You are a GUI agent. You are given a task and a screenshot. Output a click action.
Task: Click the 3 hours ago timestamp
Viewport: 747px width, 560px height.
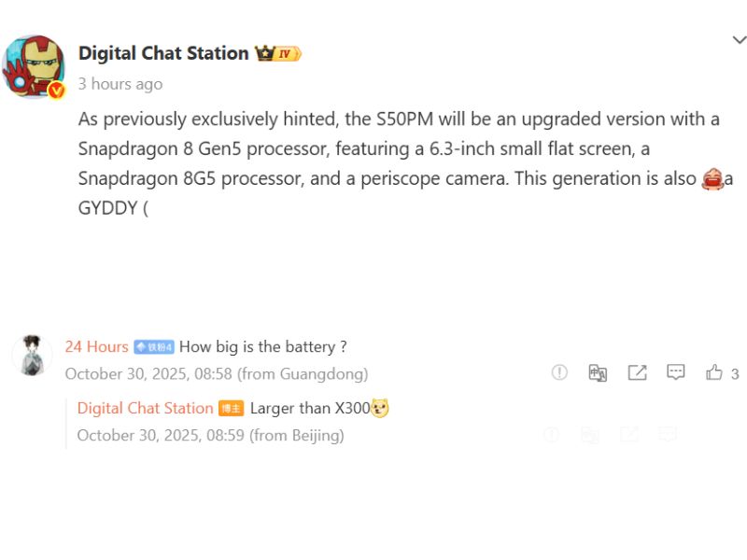click(119, 84)
